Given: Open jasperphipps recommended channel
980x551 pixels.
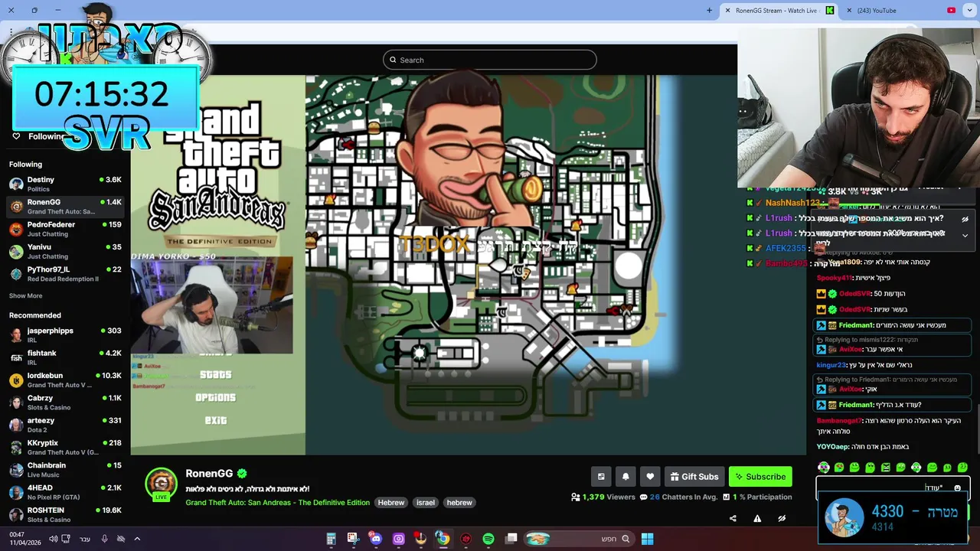Looking at the screenshot, I should click(65, 335).
